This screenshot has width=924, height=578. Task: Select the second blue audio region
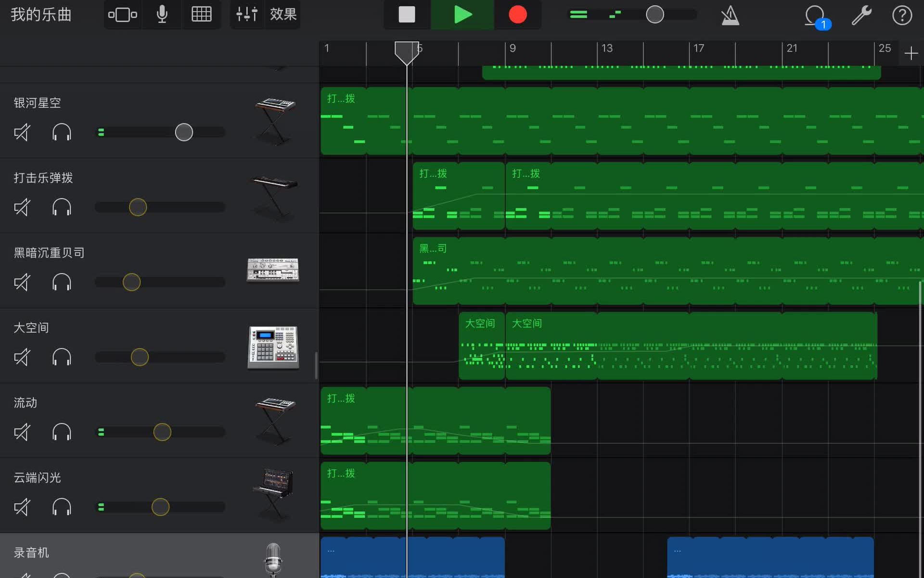770,557
